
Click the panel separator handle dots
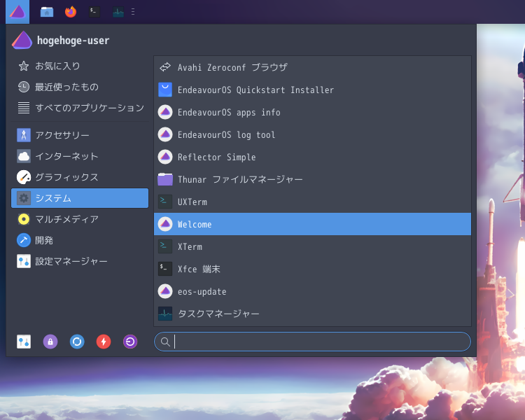[133, 12]
